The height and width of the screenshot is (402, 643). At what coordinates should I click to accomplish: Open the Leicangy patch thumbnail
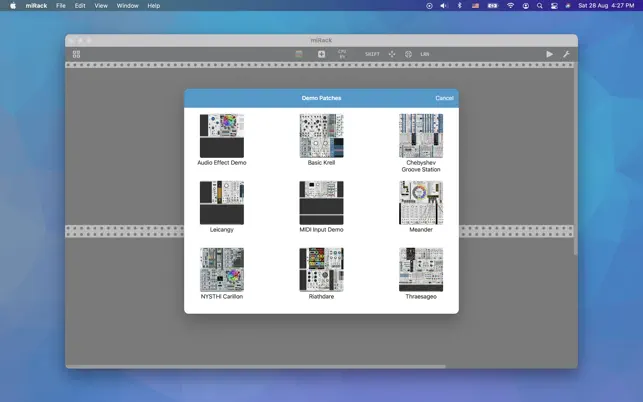pyautogui.click(x=222, y=203)
